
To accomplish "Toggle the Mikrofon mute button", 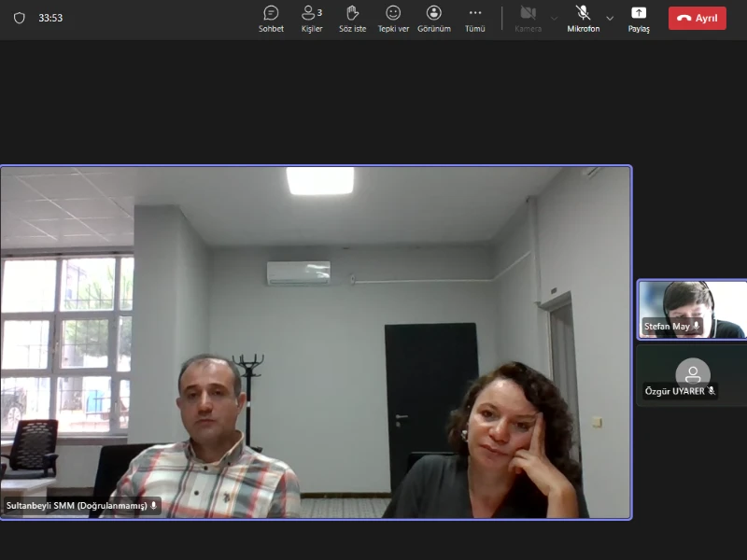I will (x=583, y=18).
